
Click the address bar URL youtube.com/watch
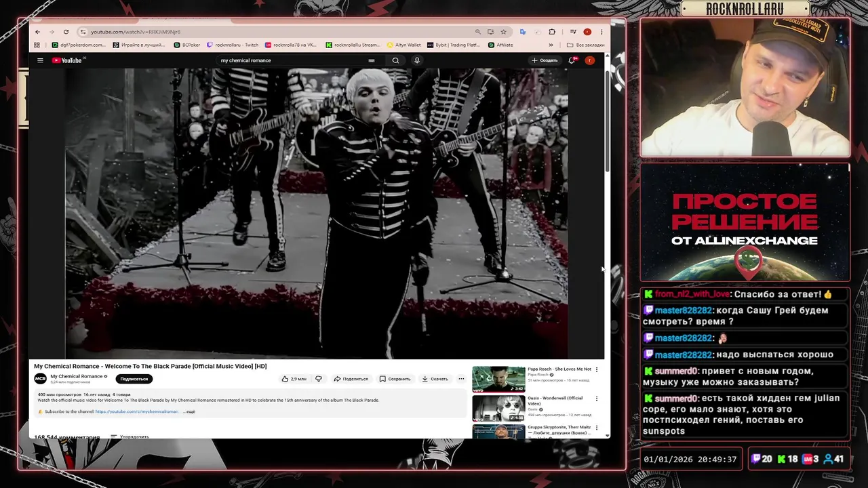click(x=136, y=32)
